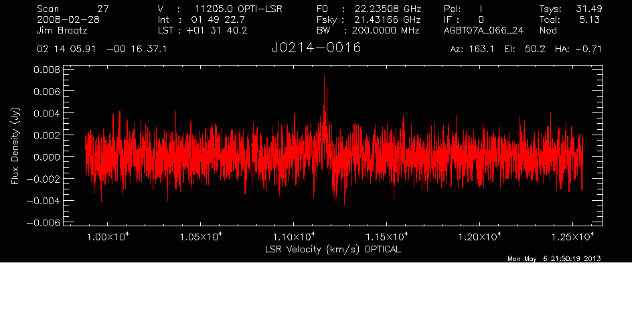Click the source title J0214-0016

[316, 48]
